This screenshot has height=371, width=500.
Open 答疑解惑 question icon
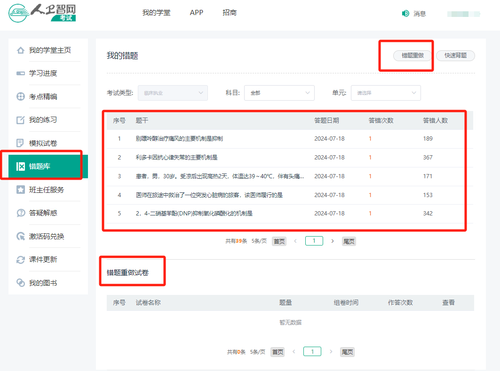click(x=21, y=213)
